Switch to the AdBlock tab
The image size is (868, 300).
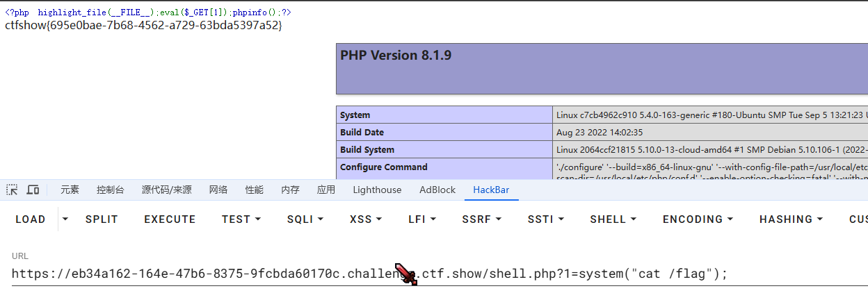pyautogui.click(x=437, y=190)
